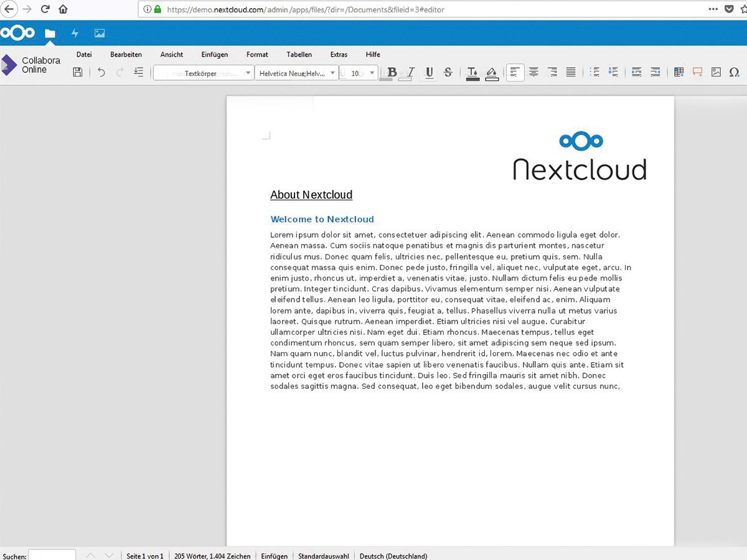Screen dimensions: 747x560
Task: Go to previous search result arrow
Action: (x=91, y=556)
